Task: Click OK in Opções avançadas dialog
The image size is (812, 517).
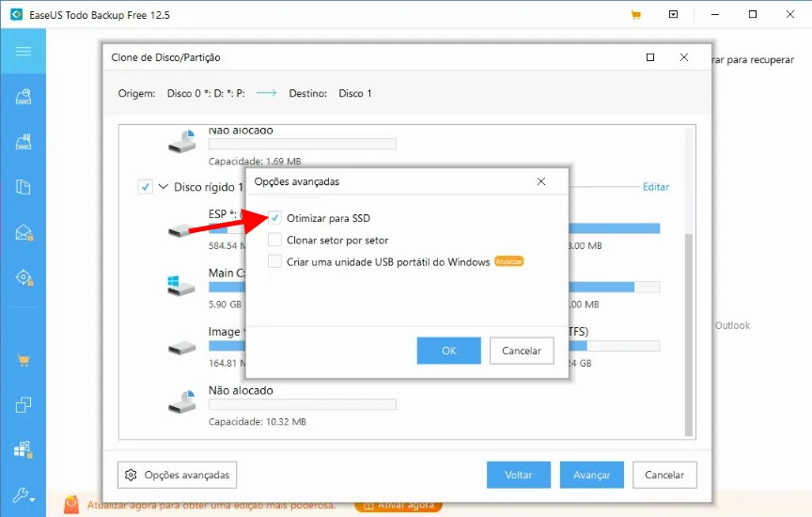Action: [449, 351]
